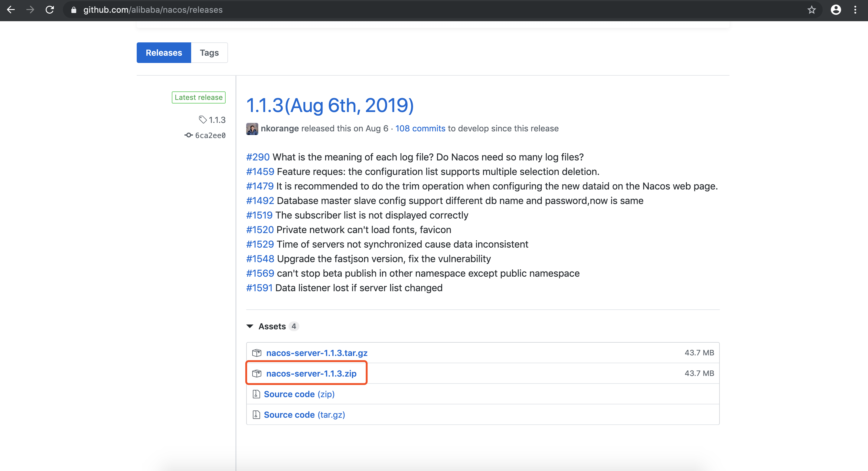This screenshot has width=868, height=471.
Task: Click the 1.1.3 tag icon
Action: pos(203,120)
